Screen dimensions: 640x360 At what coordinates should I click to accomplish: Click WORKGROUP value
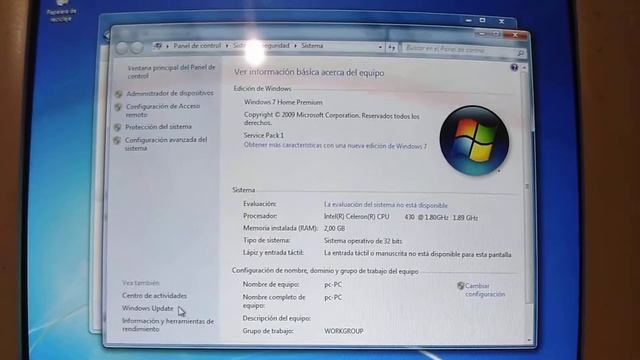tap(344, 331)
